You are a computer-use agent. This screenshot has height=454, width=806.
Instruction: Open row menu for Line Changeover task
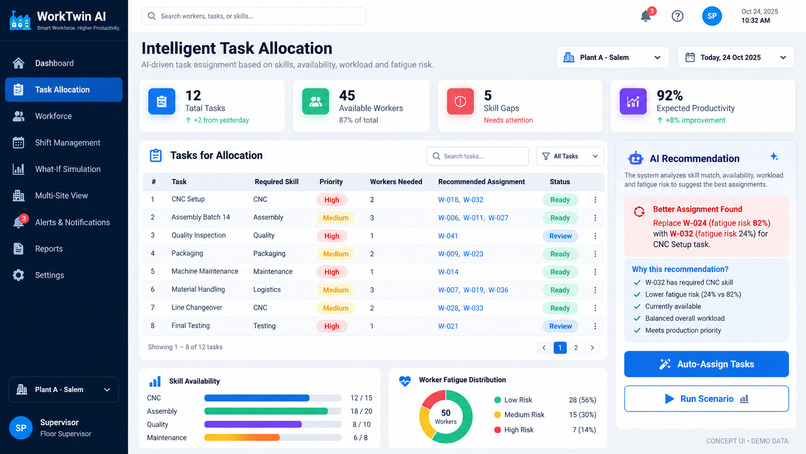tap(595, 307)
